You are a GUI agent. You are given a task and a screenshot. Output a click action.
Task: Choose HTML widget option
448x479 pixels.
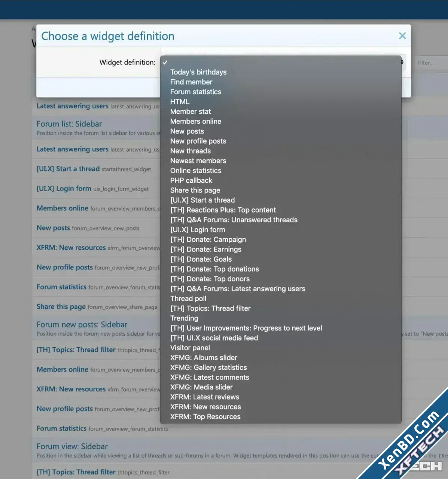pos(281,102)
